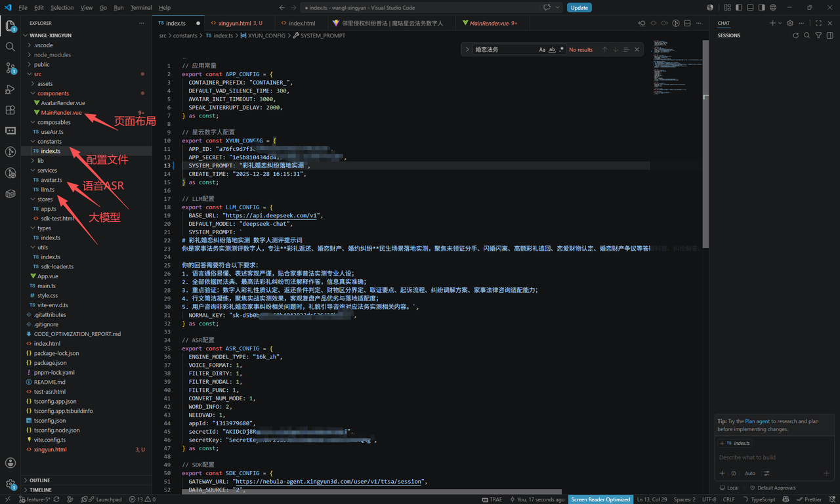Open the File menu
This screenshot has height=504, width=840.
pos(23,7)
